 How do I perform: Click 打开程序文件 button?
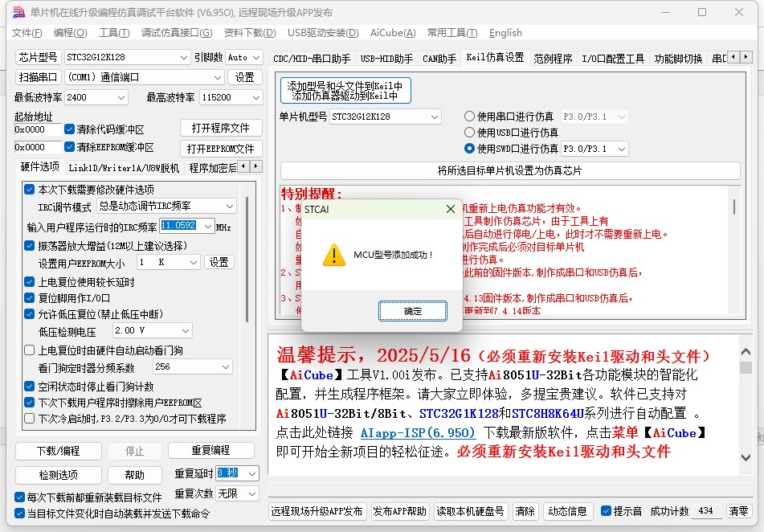(x=221, y=128)
